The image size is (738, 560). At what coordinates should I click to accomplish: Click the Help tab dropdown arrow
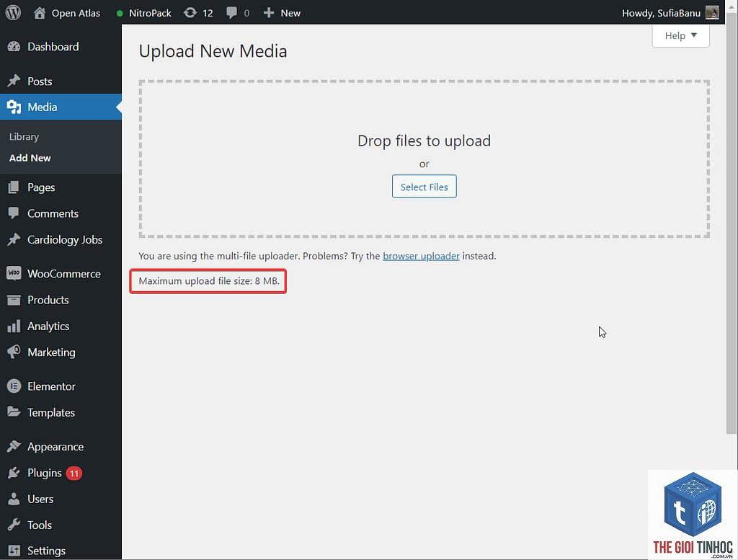coord(694,35)
